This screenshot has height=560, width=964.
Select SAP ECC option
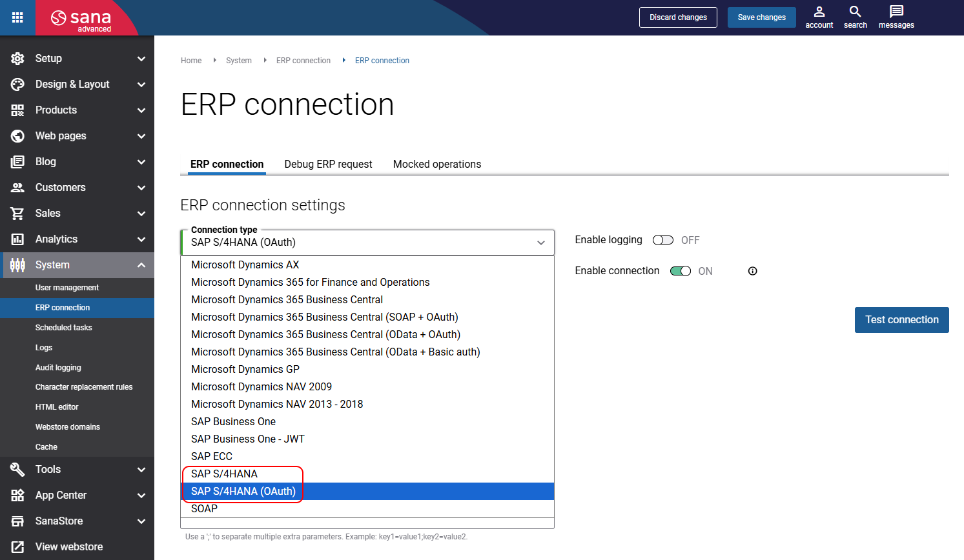[x=367, y=456]
